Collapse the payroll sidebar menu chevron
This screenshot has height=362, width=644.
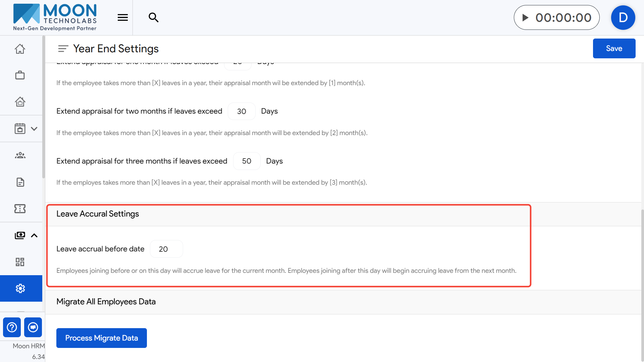pyautogui.click(x=34, y=235)
